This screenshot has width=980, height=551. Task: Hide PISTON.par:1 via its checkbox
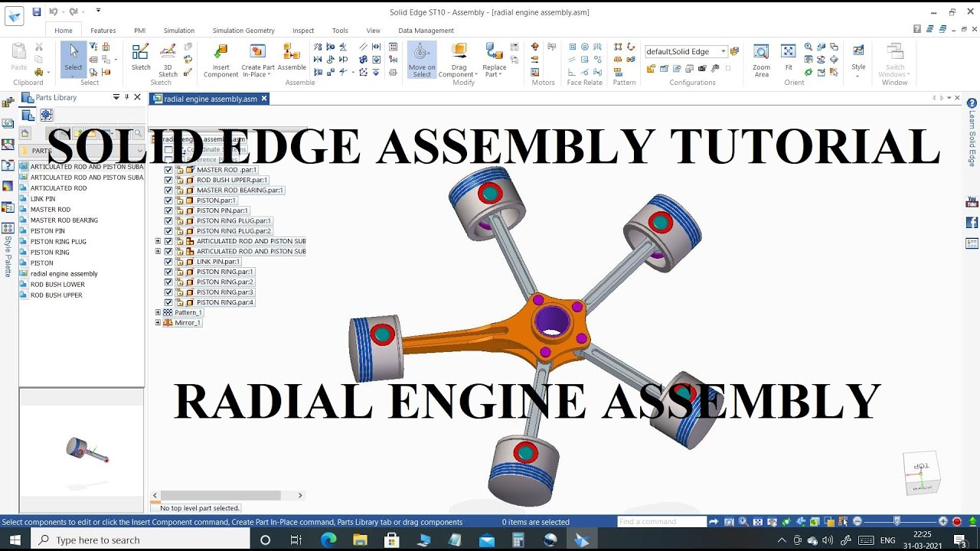click(x=168, y=201)
